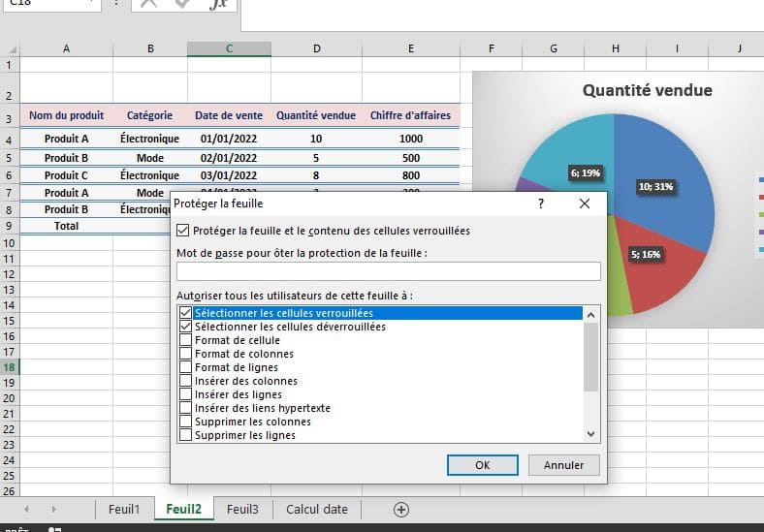Click the Chiffre d'affaires header cell
764x532 pixels.
click(411, 115)
